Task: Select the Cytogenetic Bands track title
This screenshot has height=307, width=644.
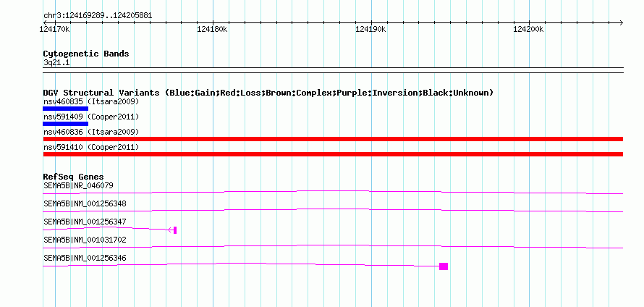Action: (x=86, y=54)
